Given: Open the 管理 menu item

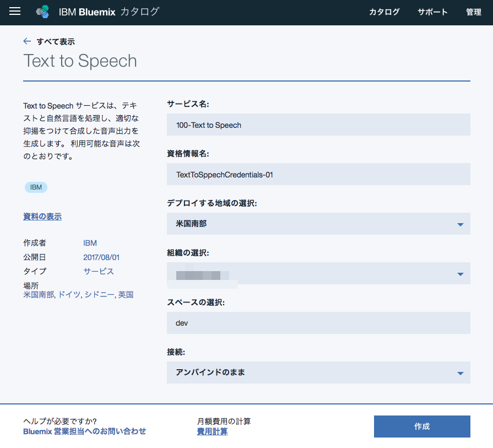Looking at the screenshot, I should [474, 12].
